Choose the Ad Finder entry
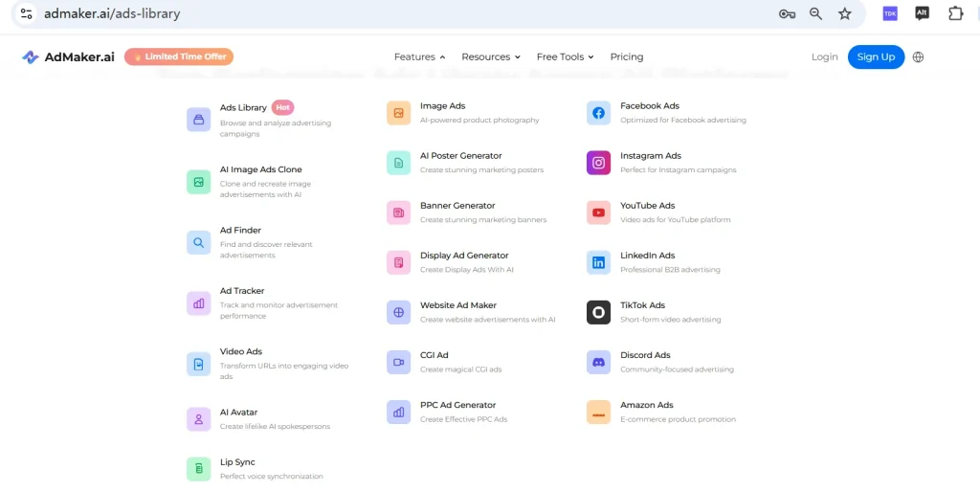This screenshot has width=980, height=492. 240,230
